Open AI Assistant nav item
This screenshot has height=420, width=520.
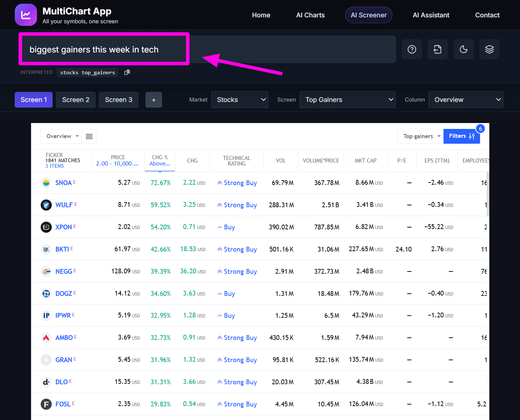point(431,15)
